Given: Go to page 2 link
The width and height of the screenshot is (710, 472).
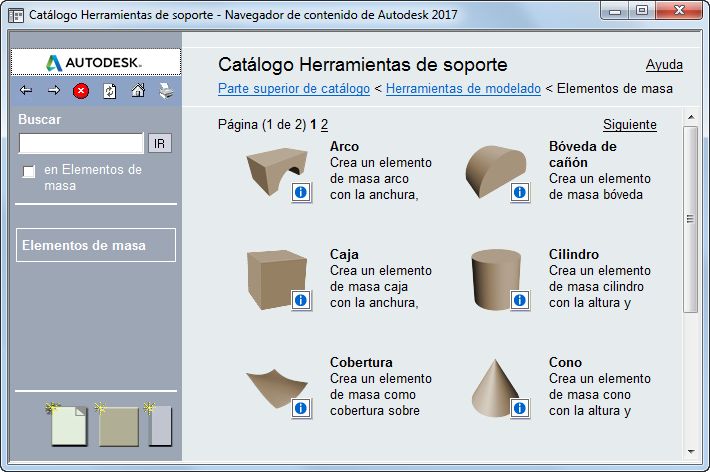Looking at the screenshot, I should [324, 125].
